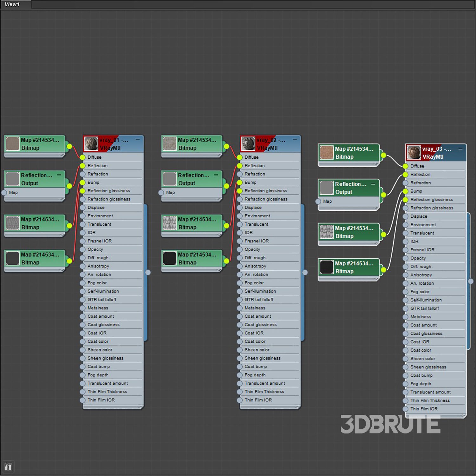Click the vray_01 material sphere preview
476x476 pixels.
pyautogui.click(x=91, y=144)
